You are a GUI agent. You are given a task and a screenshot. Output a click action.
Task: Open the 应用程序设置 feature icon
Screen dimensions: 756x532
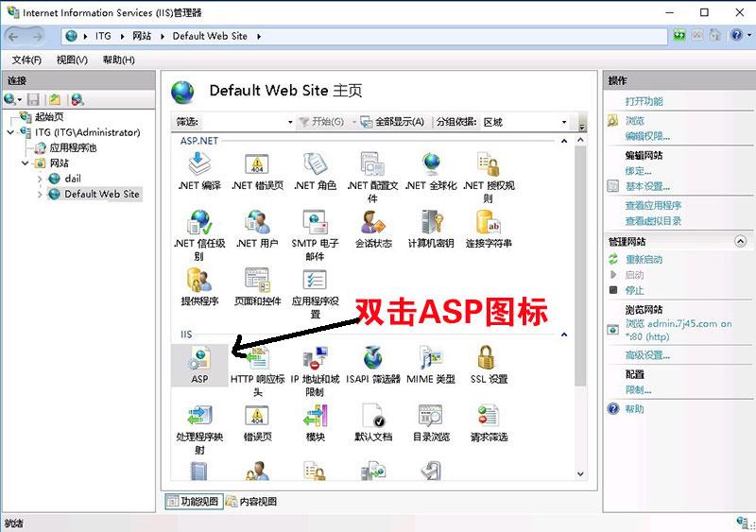click(315, 281)
